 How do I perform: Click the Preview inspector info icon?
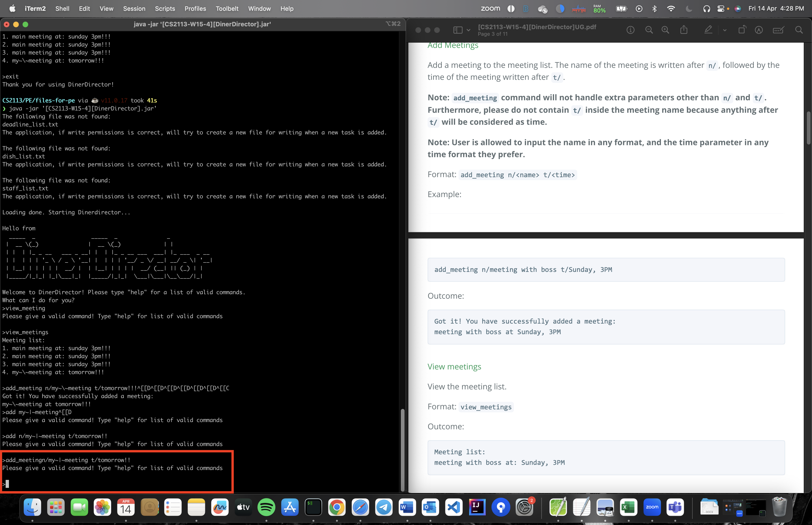(x=630, y=30)
